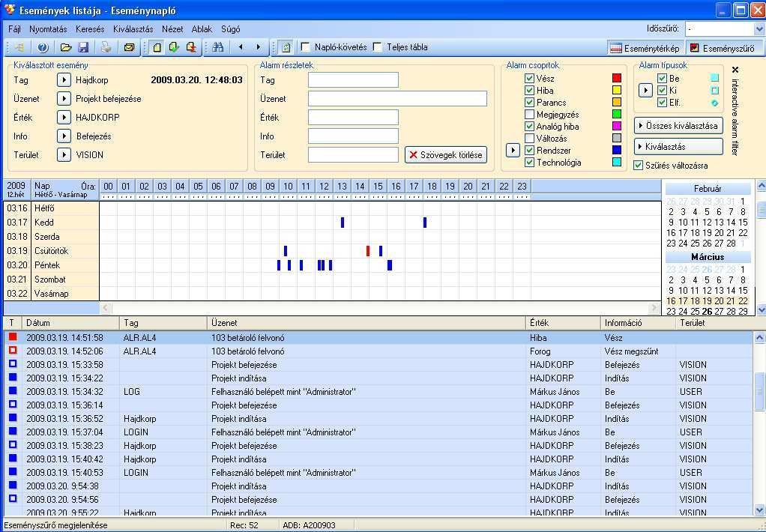Expand the arrow button next to Tag Hajdkorp
766x532 pixels.
tap(64, 79)
